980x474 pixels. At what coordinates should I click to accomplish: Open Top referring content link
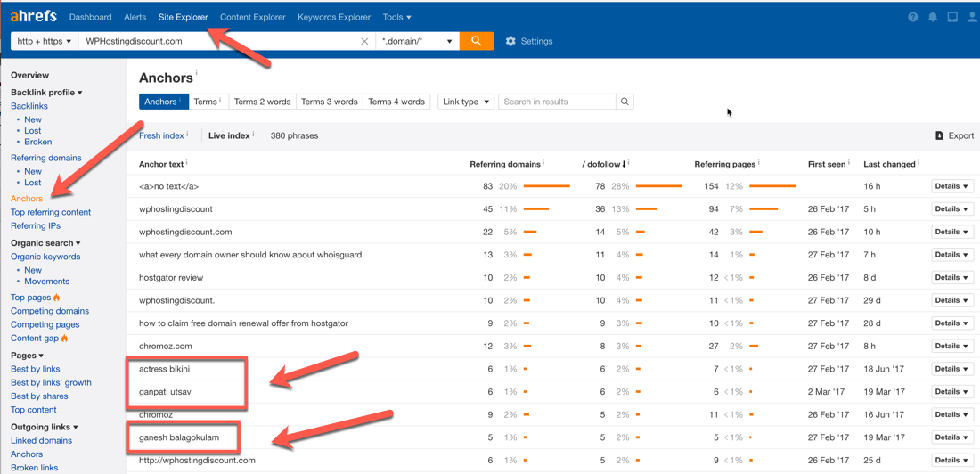tap(51, 212)
